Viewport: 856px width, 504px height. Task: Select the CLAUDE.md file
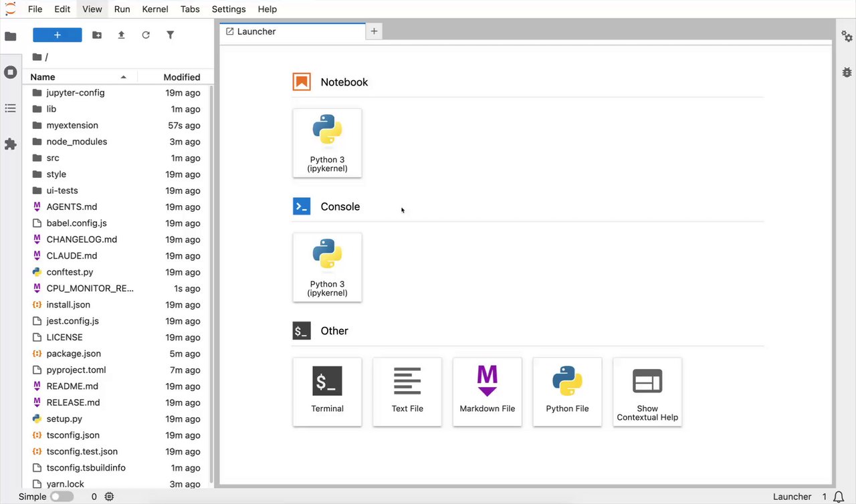tap(116, 256)
